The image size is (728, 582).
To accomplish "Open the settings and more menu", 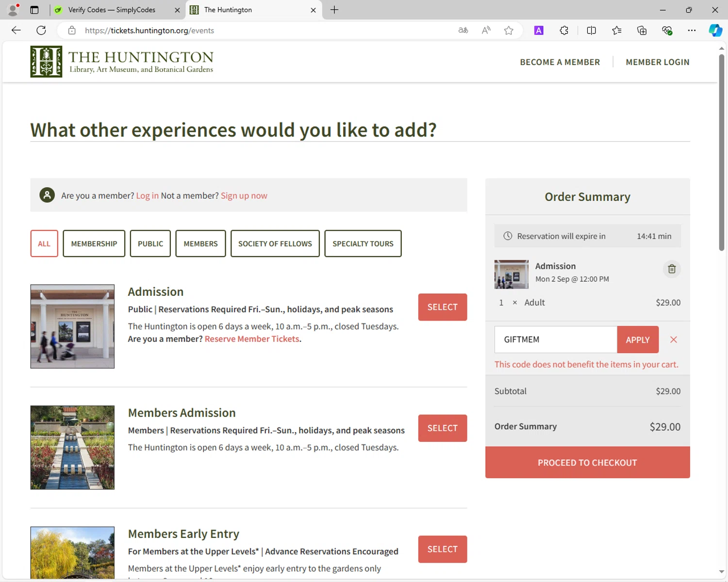I will [692, 31].
